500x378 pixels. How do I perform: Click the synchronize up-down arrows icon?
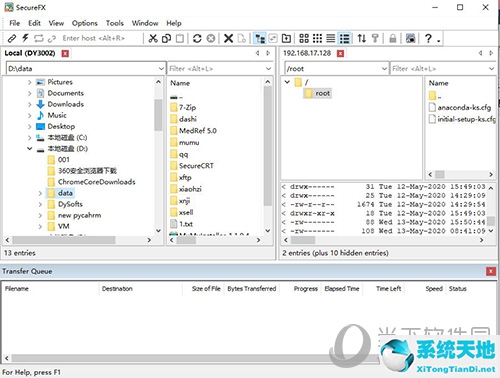[x=362, y=38]
